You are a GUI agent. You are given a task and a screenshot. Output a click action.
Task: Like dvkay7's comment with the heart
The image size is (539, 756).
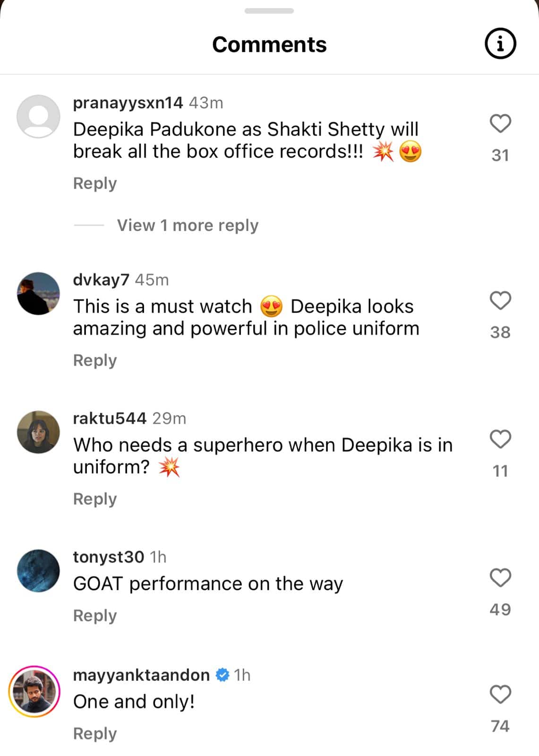click(x=500, y=301)
